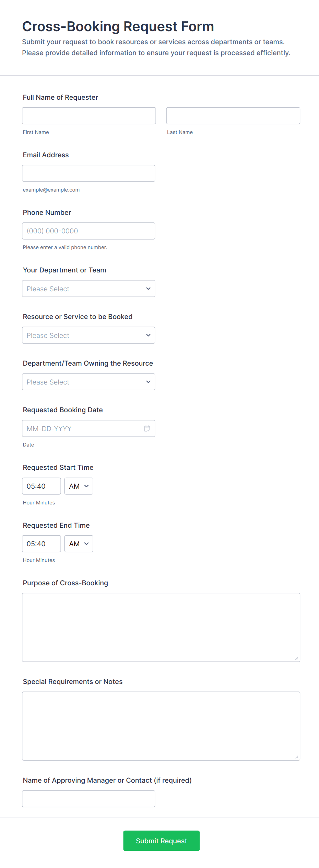Screen dimensions: 319x868
Task: Click the Requested End Time hour field
Action: [41, 543]
